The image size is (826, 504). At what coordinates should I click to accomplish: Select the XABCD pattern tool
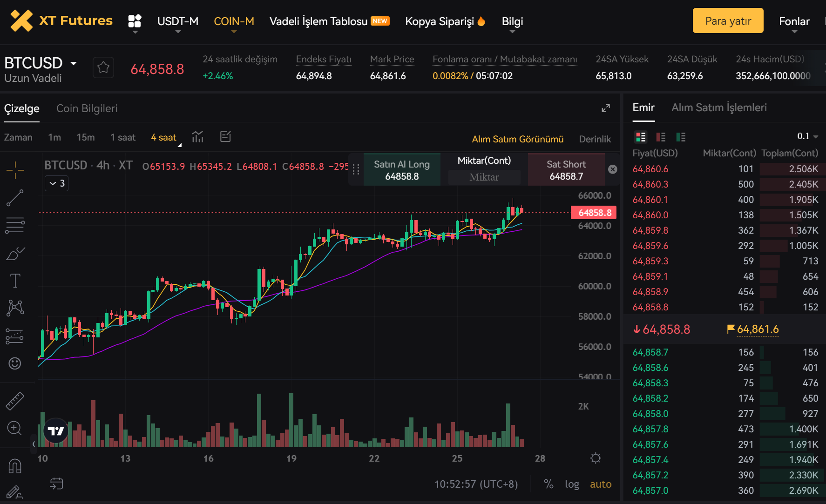click(x=15, y=308)
